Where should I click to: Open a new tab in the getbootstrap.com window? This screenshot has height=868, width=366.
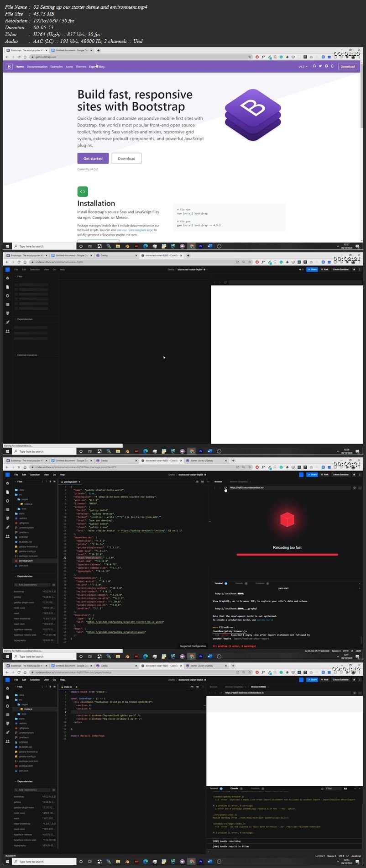tap(98, 51)
